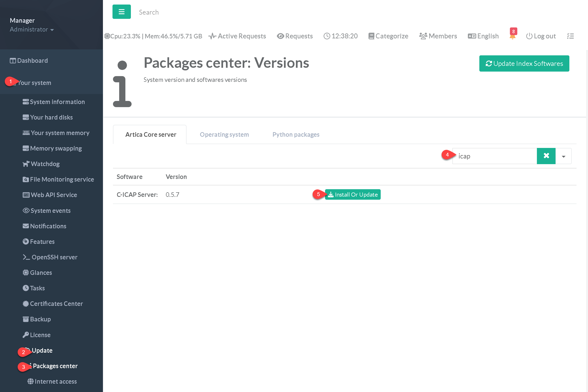Viewport: 588px width, 392px height.
Task: Collapse the Your system menu section
Action: (34, 83)
